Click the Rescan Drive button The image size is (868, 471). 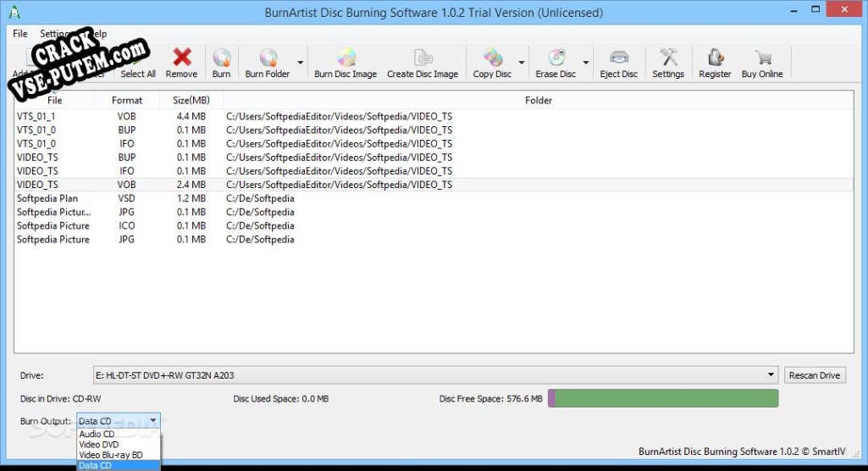(x=815, y=375)
